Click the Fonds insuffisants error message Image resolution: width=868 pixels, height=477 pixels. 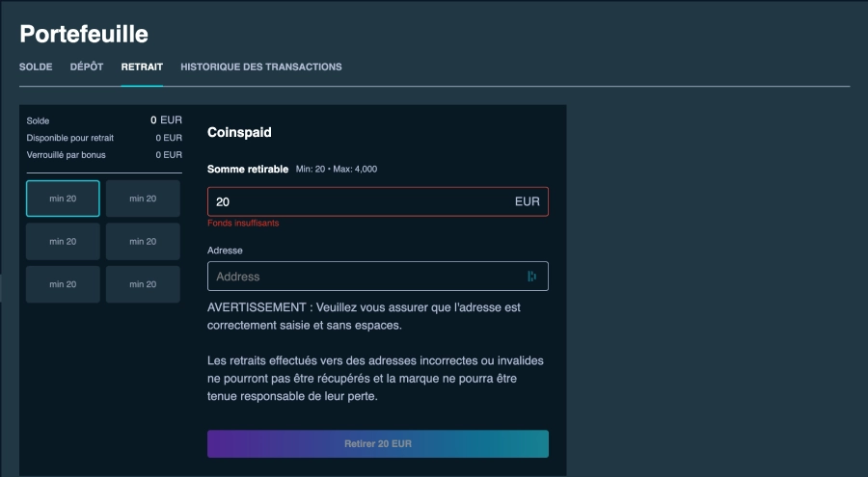coord(243,223)
